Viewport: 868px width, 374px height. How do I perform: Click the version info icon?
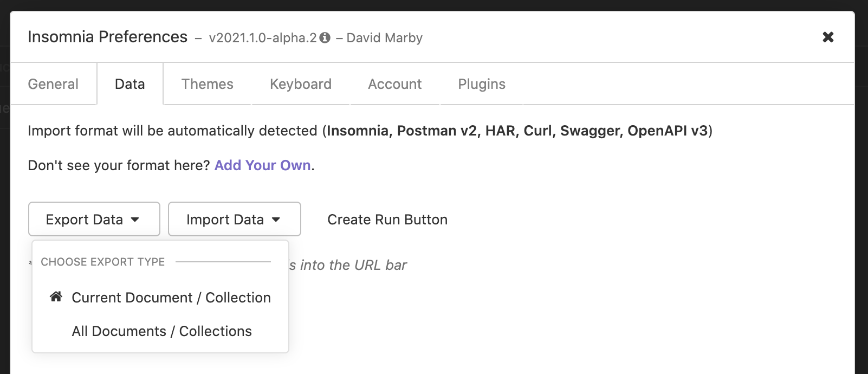(325, 38)
